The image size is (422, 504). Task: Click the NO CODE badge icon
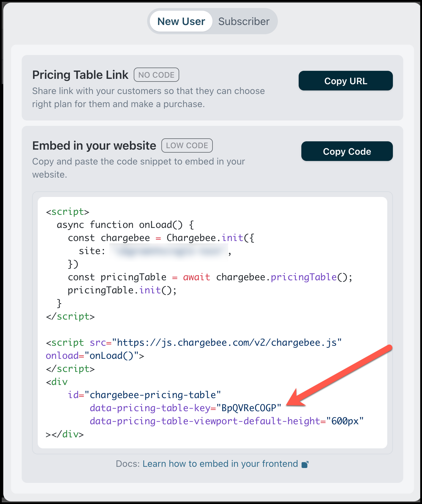click(x=156, y=75)
